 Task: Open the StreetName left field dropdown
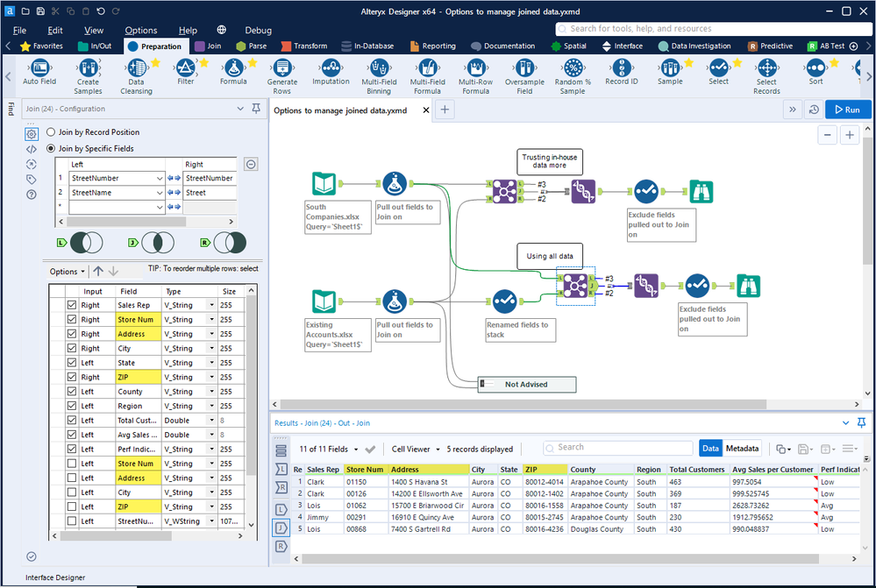[160, 193]
